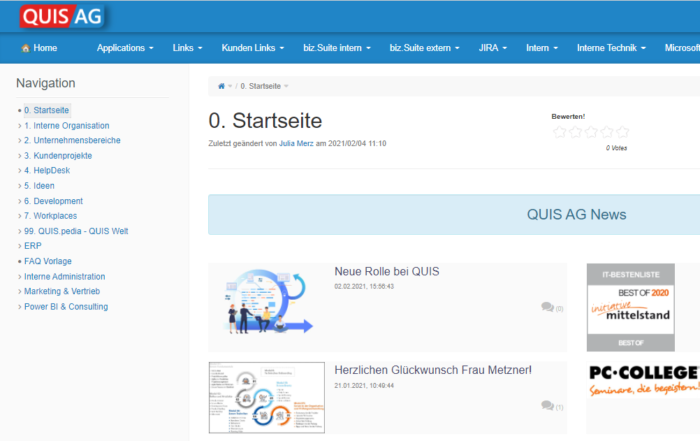The image size is (700, 441).
Task: Click 0. Startseite breadcrumb text
Action: (x=261, y=86)
